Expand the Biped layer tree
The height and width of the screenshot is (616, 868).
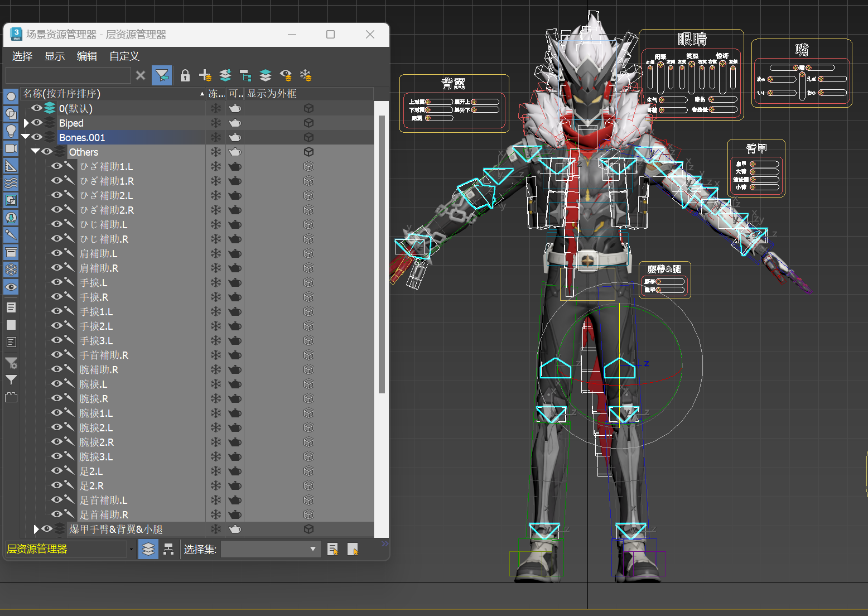(26, 123)
